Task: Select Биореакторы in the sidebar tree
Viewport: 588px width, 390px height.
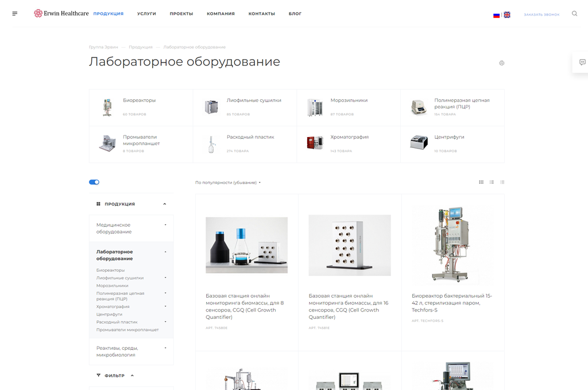Action: 111,270
